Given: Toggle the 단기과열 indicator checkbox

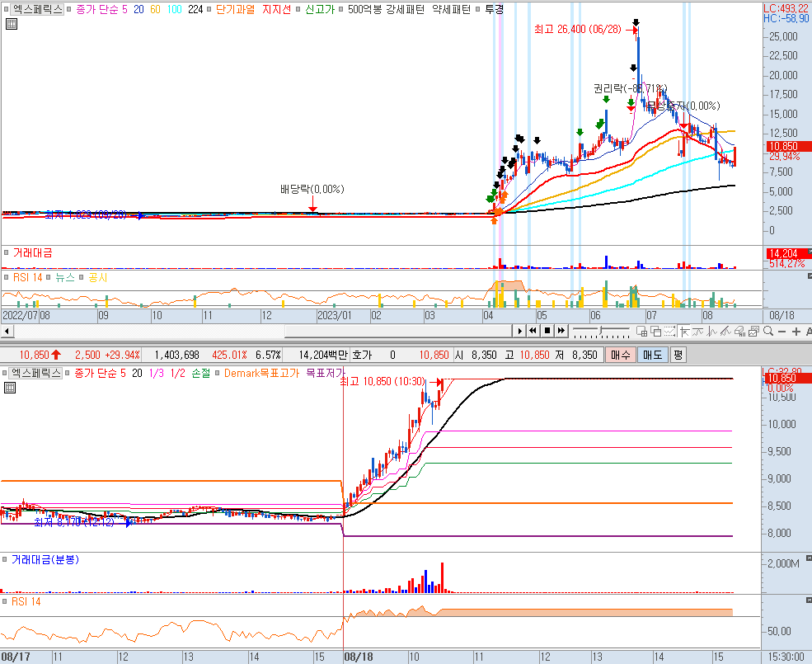Looking at the screenshot, I should coord(209,9).
